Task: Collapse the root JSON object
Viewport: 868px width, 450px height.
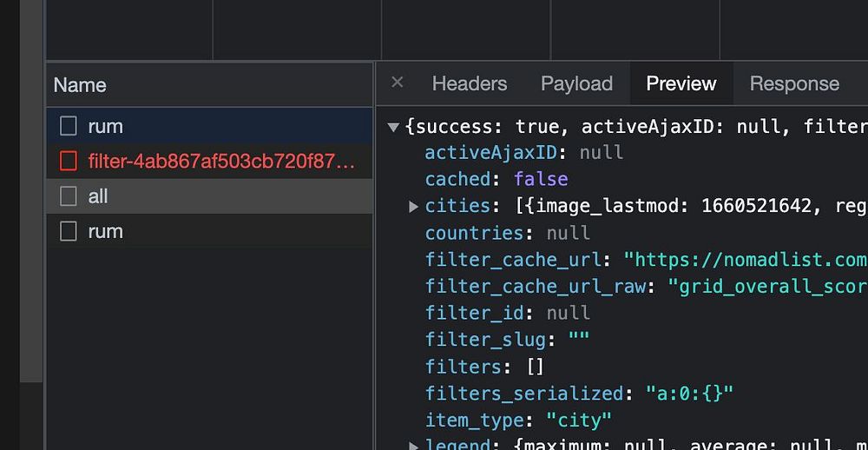Action: tap(393, 128)
